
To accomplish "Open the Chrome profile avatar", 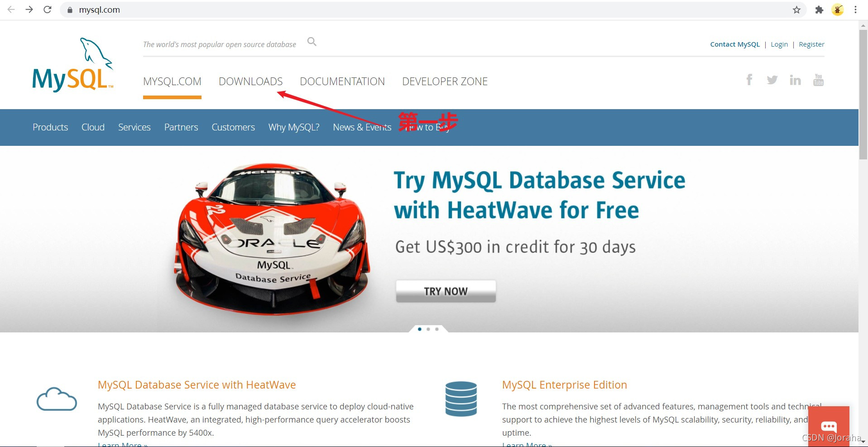I will coord(838,10).
